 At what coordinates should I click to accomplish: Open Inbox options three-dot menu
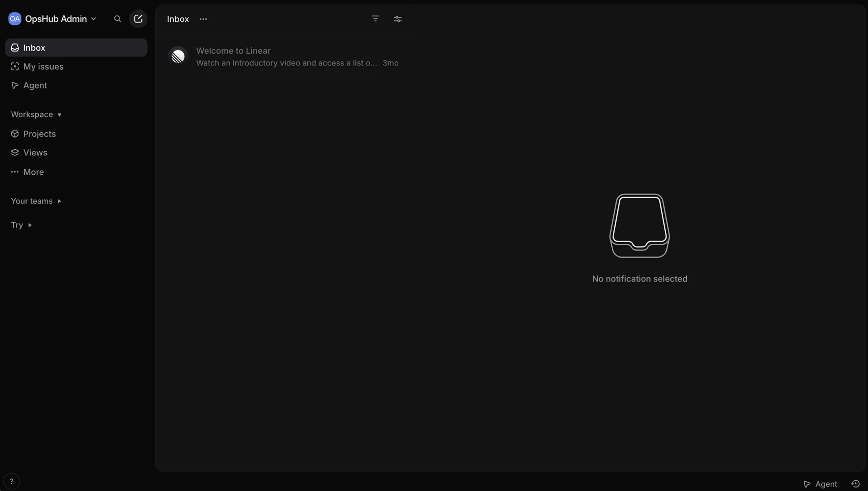pyautogui.click(x=203, y=19)
